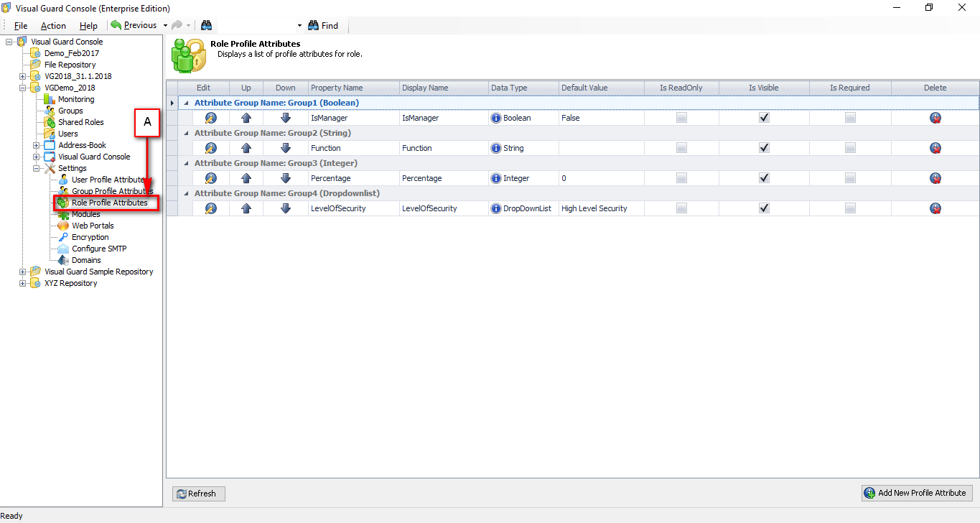Click Add New Profile Attribute button
Screen dimensions: 980x523
(917, 493)
